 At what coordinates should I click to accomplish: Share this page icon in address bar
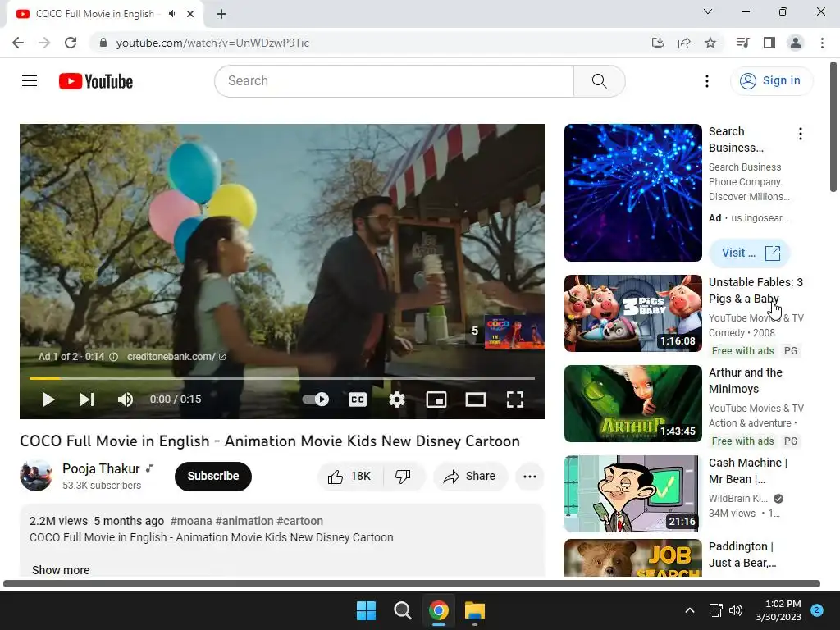coord(684,43)
